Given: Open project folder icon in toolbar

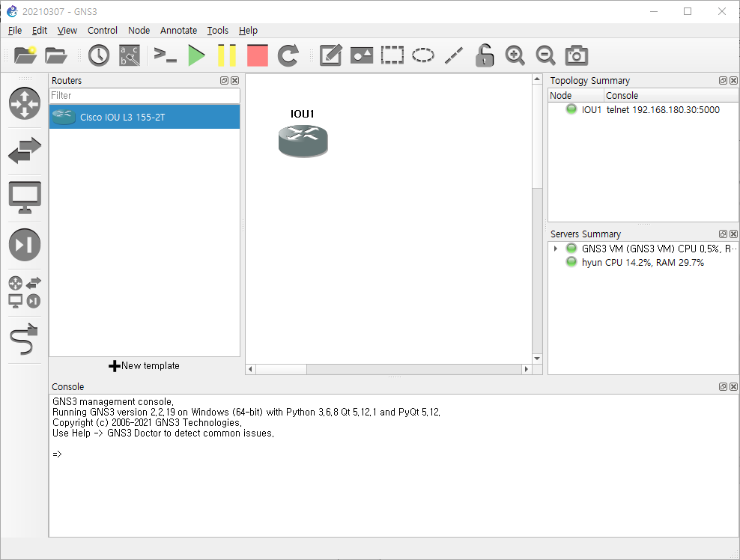Looking at the screenshot, I should (55, 55).
